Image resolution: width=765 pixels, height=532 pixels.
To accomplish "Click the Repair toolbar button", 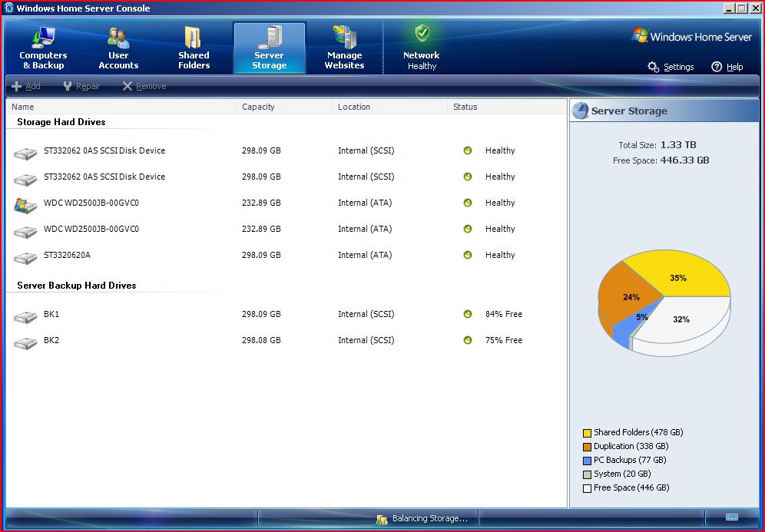I will click(x=81, y=86).
